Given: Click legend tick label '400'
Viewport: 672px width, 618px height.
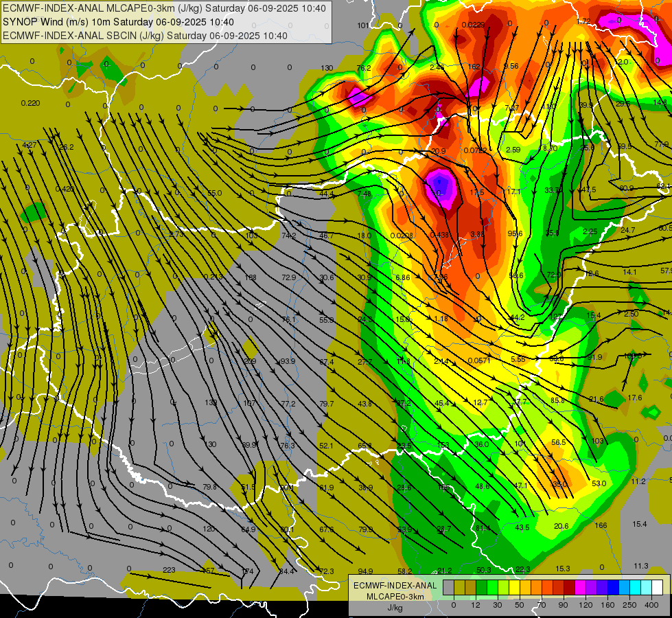Looking at the screenshot, I should click(651, 605).
